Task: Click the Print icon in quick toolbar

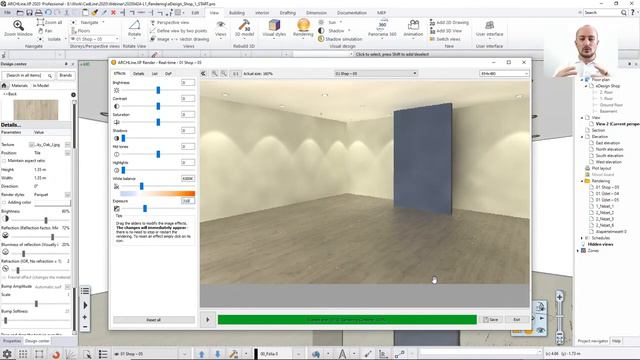Action: click(39, 13)
